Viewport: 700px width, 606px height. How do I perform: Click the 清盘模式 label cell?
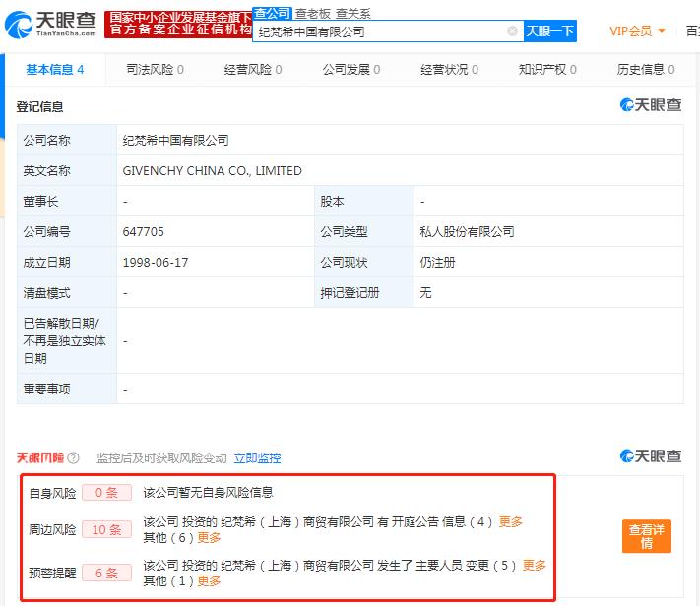tap(67, 293)
